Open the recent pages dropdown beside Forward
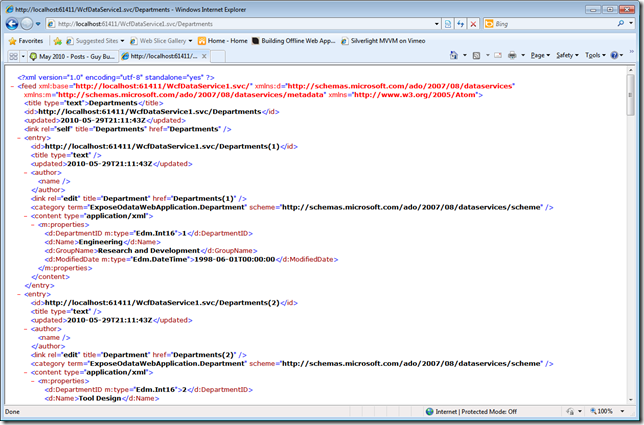This screenshot has height=425, width=644. (x=38, y=24)
